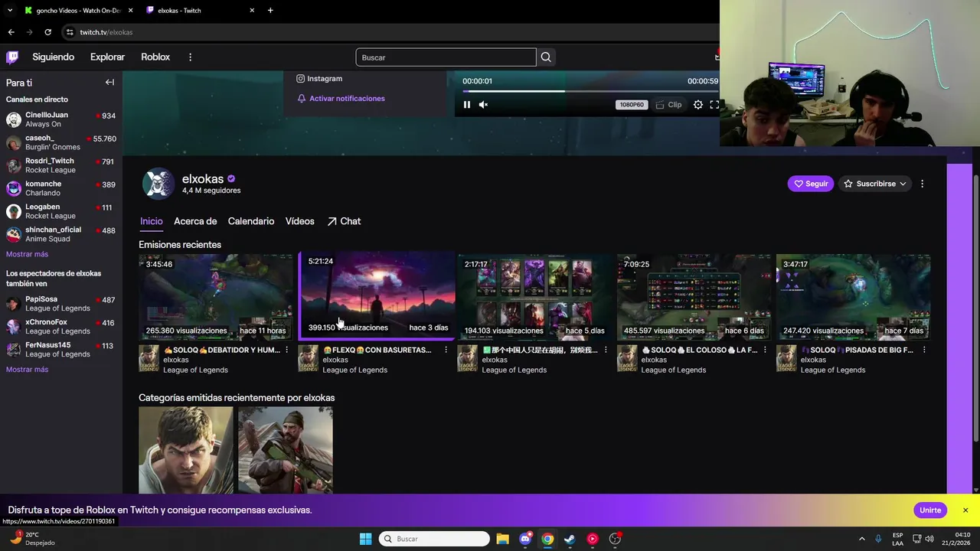The width and height of the screenshot is (980, 551).
Task: Switch to the Calendario tab
Action: pos(251,221)
